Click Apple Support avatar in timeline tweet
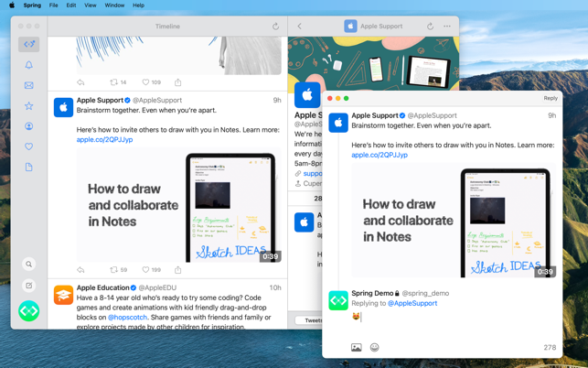 63,107
